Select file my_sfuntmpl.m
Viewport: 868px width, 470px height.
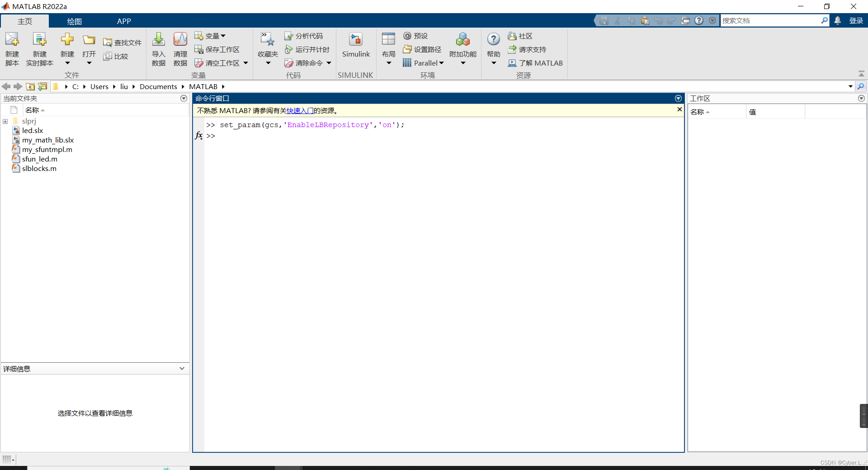[x=47, y=149]
